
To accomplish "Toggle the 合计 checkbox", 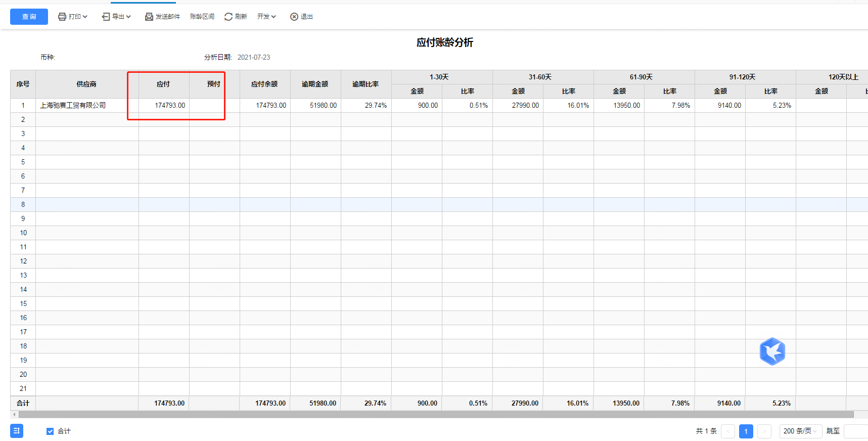I will pyautogui.click(x=50, y=431).
